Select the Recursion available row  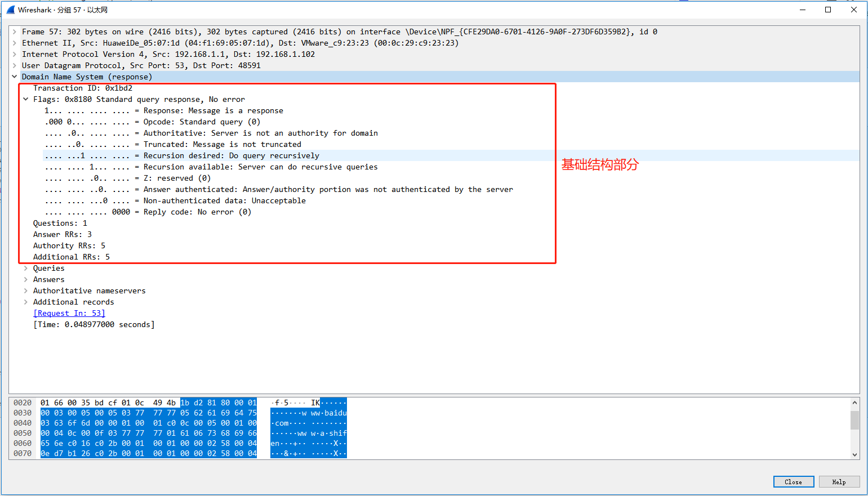click(211, 167)
